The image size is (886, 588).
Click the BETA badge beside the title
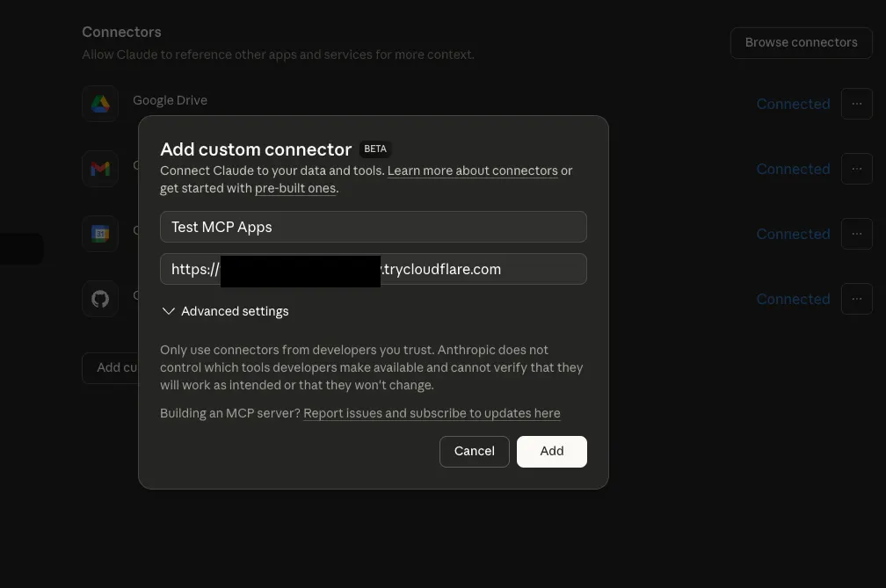tap(375, 149)
